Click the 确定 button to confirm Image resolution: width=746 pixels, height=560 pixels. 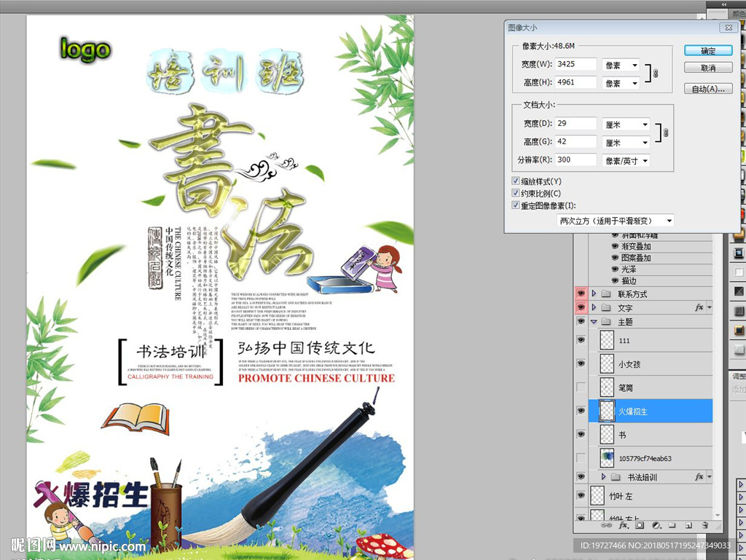click(707, 50)
